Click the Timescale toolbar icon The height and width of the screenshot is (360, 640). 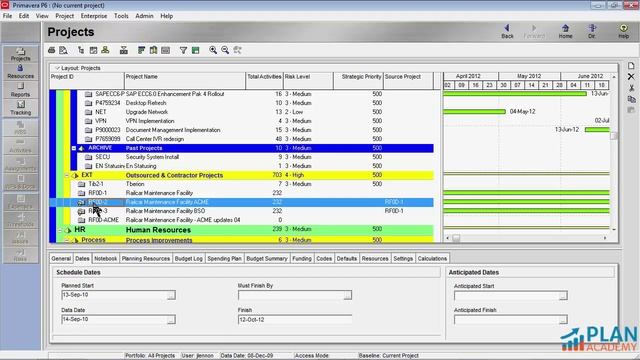(x=165, y=50)
